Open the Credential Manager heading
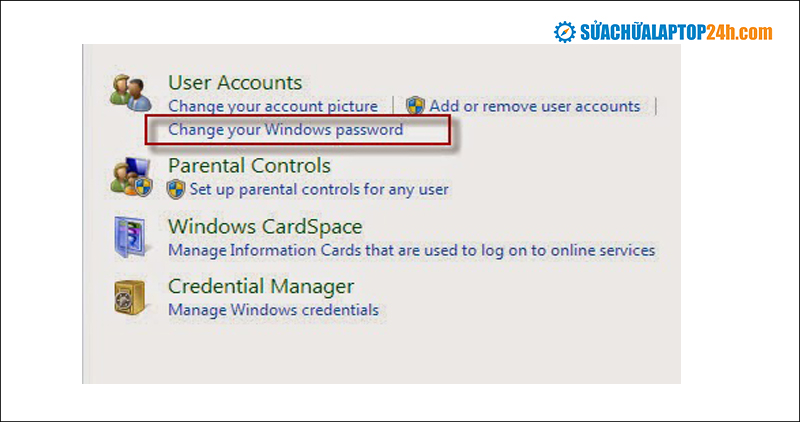This screenshot has height=422, width=800. pyautogui.click(x=261, y=287)
